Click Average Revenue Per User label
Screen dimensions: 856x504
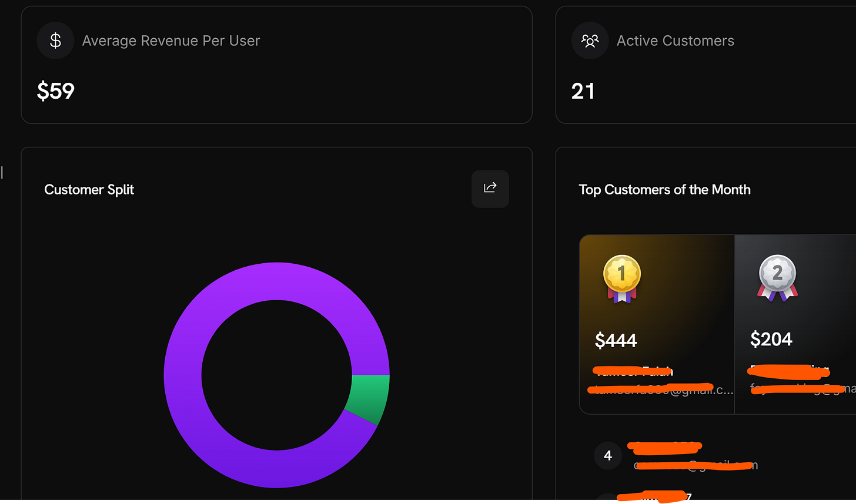click(171, 41)
